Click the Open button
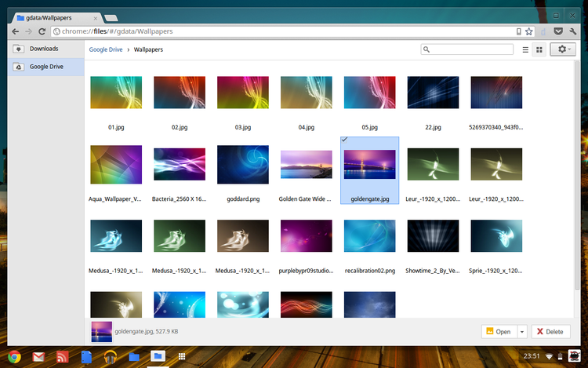 pos(499,332)
